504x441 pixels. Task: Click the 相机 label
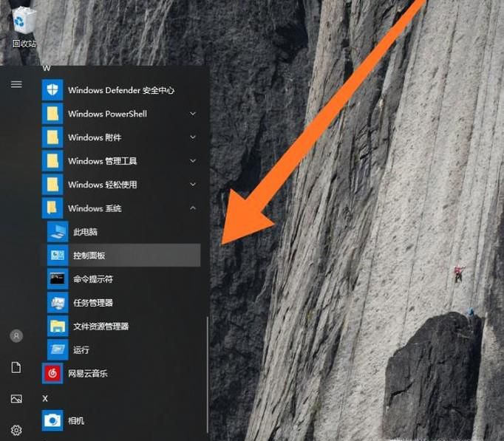pos(76,421)
